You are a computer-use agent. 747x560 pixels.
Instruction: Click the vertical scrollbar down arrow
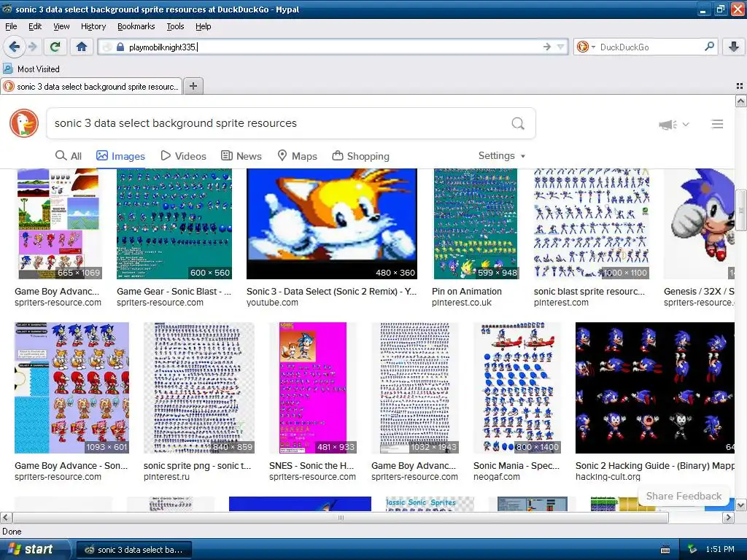pos(741,505)
